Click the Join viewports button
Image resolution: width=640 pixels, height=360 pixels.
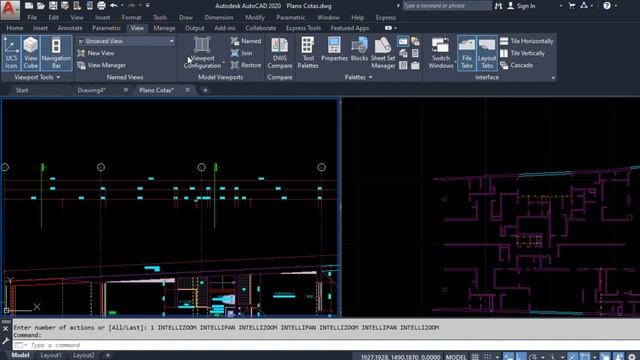click(242, 53)
